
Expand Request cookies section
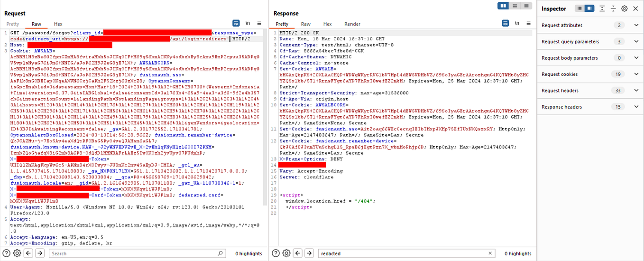tap(590, 74)
